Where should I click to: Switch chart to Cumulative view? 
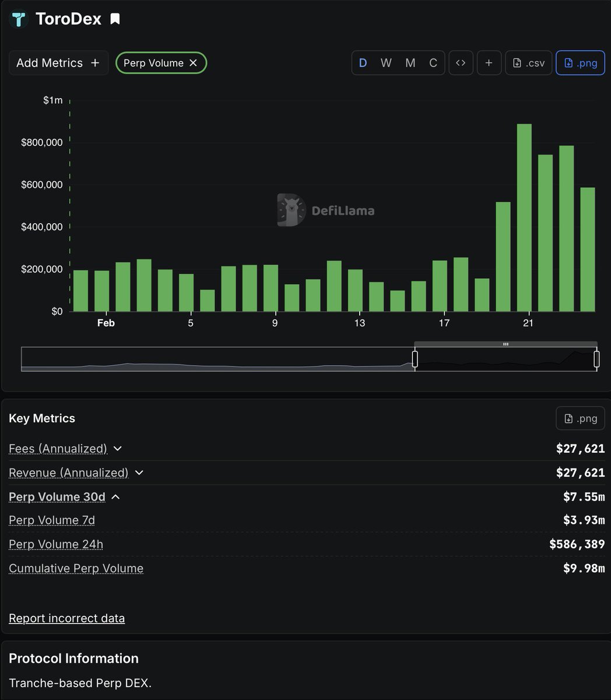(433, 63)
